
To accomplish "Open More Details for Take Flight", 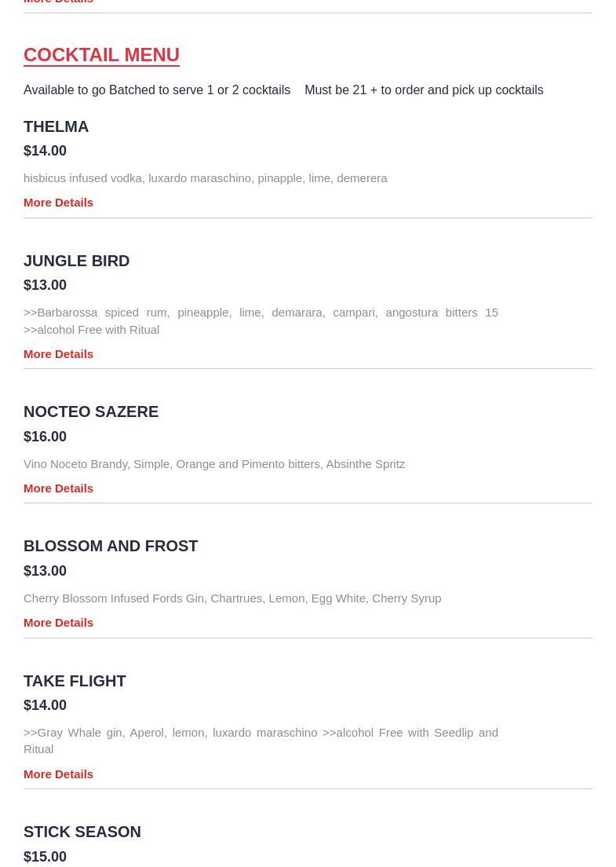I will (x=58, y=774).
